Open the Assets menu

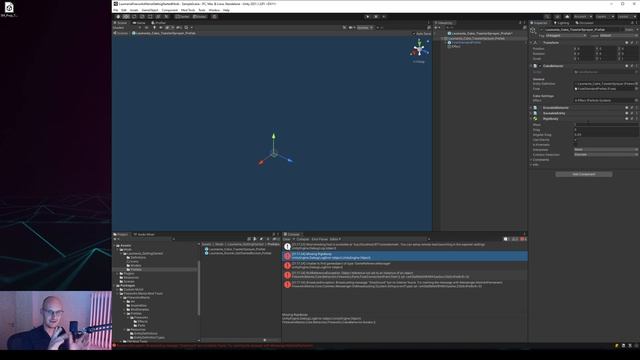tap(134, 10)
